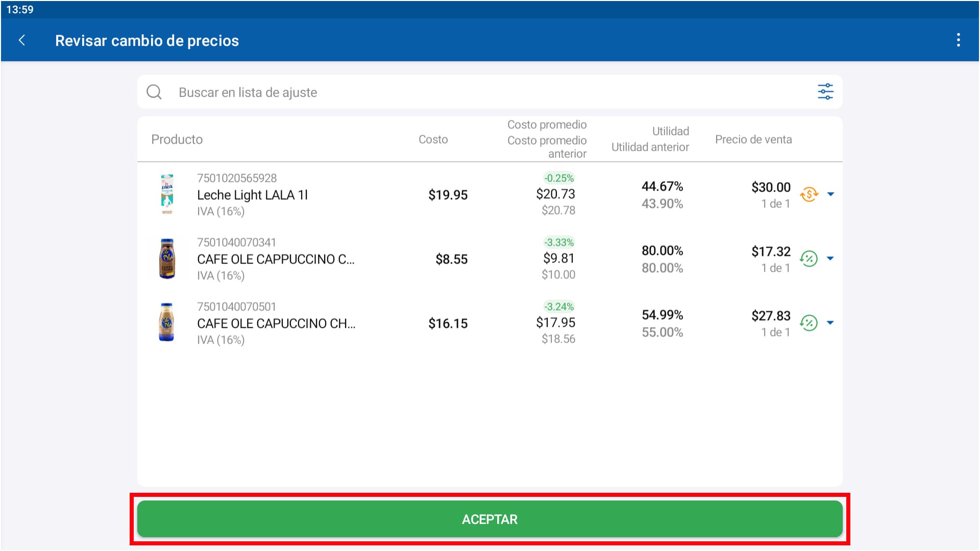
Task: Click the $8.55 cost value
Action: [451, 259]
